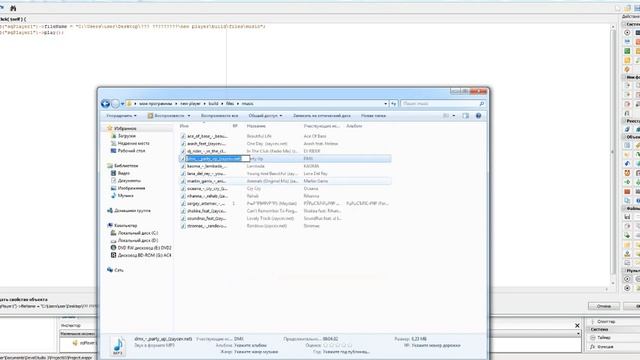The image size is (640, 360).
Task: Set the rating stars in details pane
Action: tap(338, 345)
